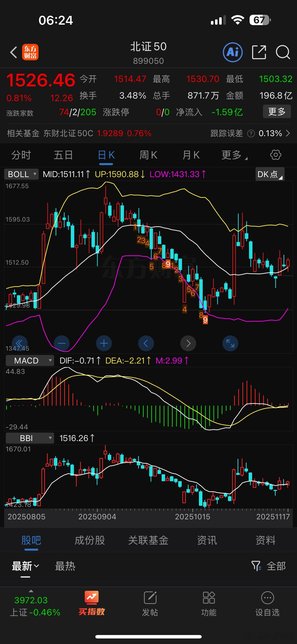This screenshot has width=297, height=644.
Task: Expand tracking error chevron arrow
Action: [288, 133]
